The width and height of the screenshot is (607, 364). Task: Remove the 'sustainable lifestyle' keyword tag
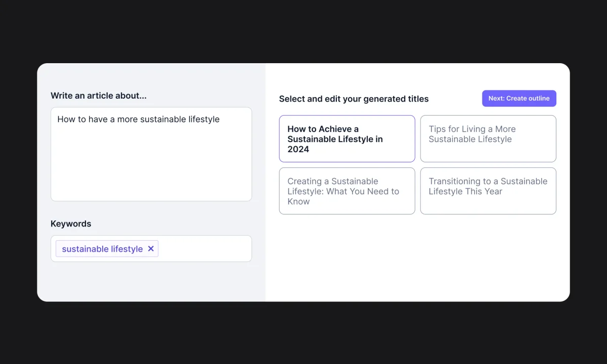[151, 248]
